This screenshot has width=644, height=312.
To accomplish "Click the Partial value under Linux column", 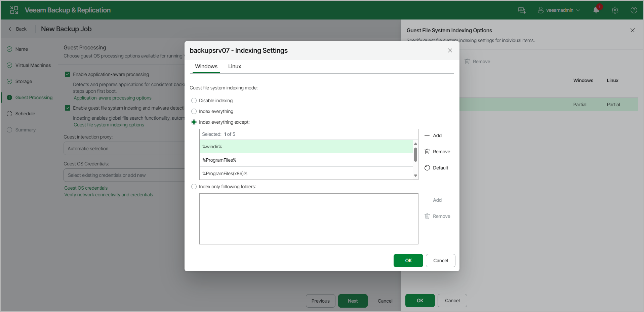I will click(613, 105).
